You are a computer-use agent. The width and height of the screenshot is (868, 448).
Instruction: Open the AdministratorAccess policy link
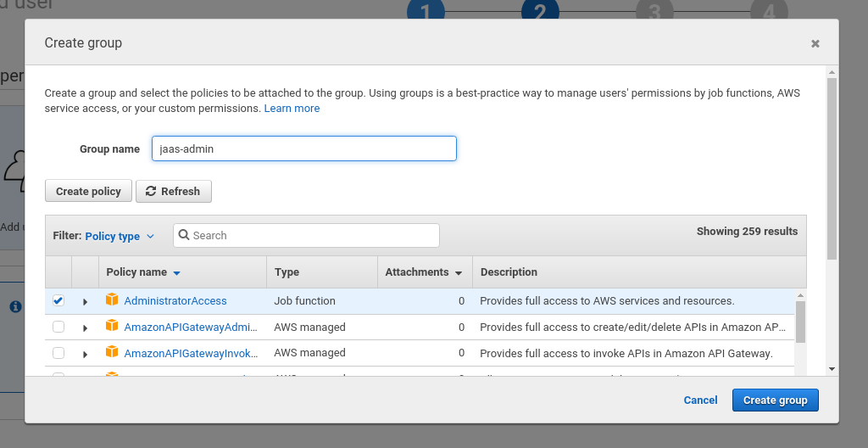click(x=175, y=301)
